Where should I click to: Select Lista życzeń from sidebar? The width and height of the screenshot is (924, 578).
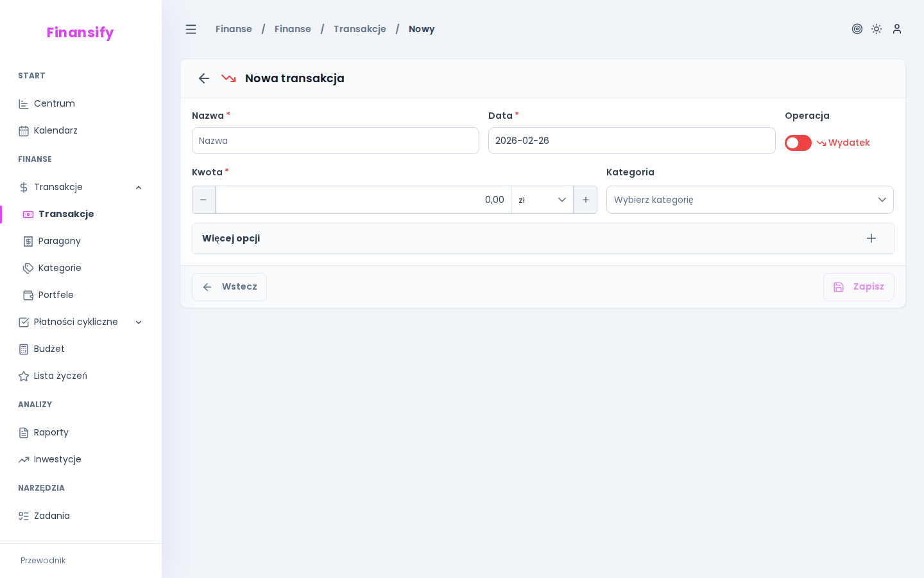[x=61, y=376]
